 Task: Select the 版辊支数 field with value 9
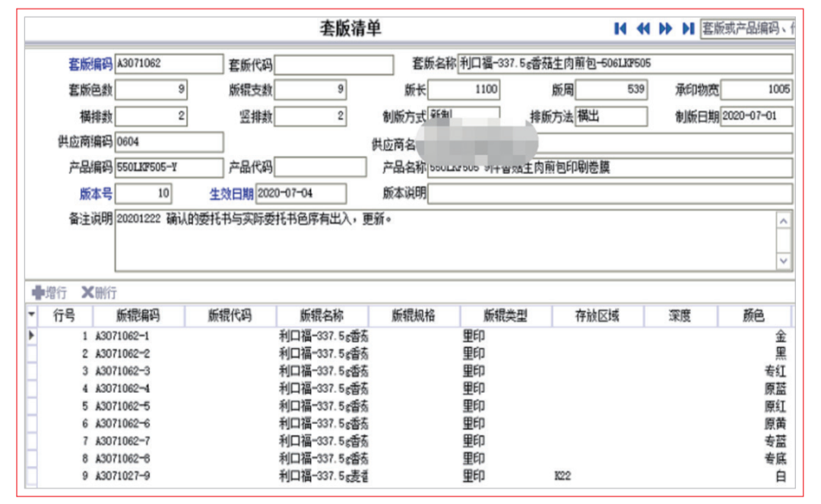[310, 90]
